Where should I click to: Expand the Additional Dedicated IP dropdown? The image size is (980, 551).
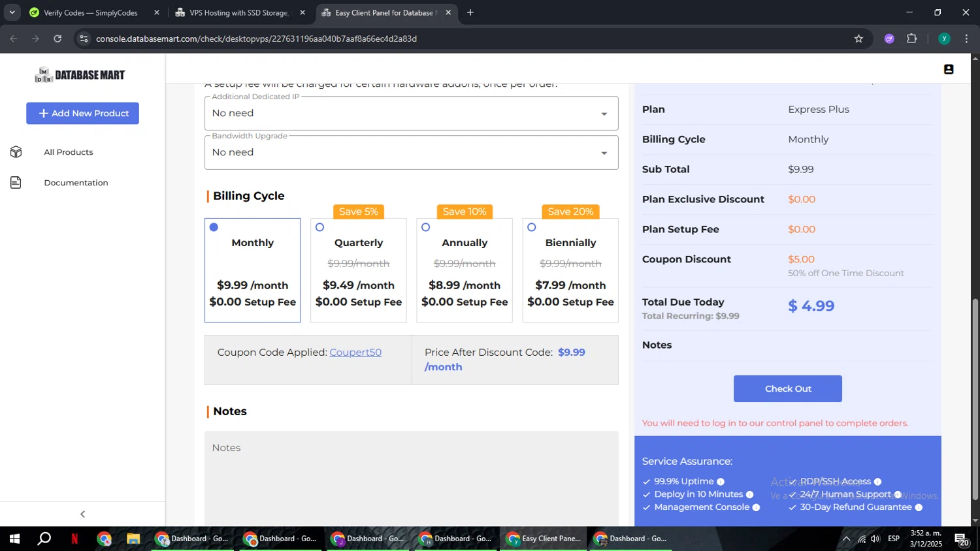coord(411,114)
